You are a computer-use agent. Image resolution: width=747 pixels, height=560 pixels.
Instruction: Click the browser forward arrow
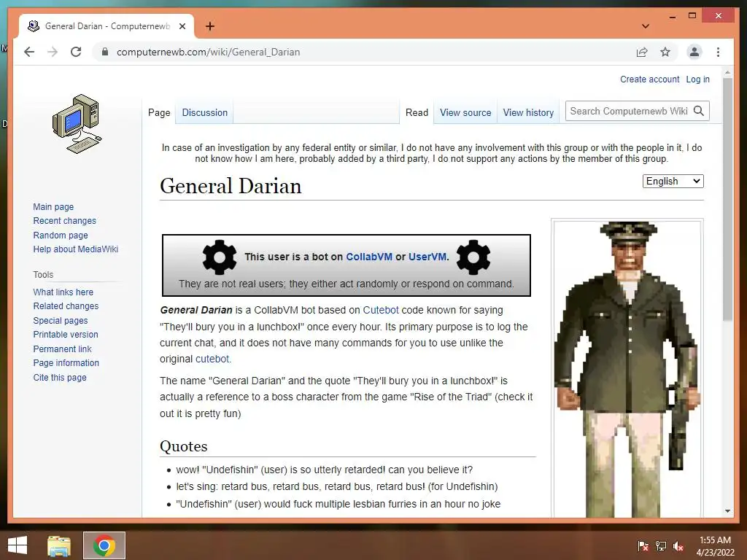[53, 52]
